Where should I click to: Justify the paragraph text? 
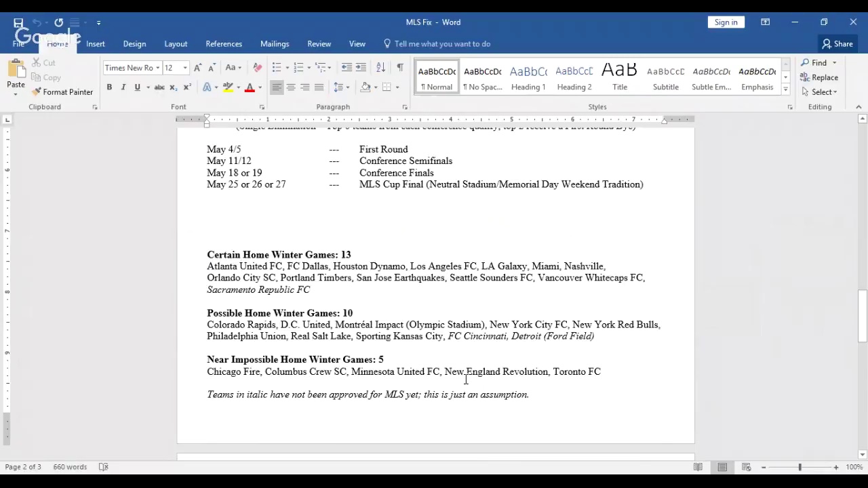319,87
